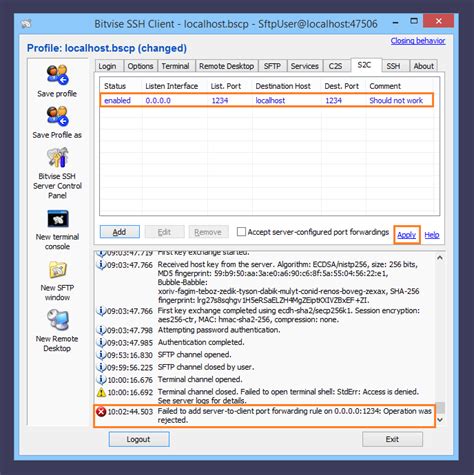Viewport: 474px width, 475px height.
Task: Open the About tab
Action: tap(424, 66)
